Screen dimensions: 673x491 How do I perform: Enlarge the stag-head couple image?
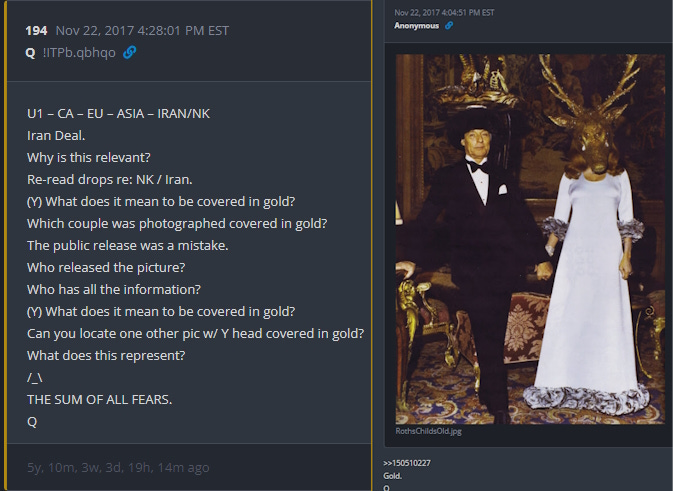(x=530, y=239)
